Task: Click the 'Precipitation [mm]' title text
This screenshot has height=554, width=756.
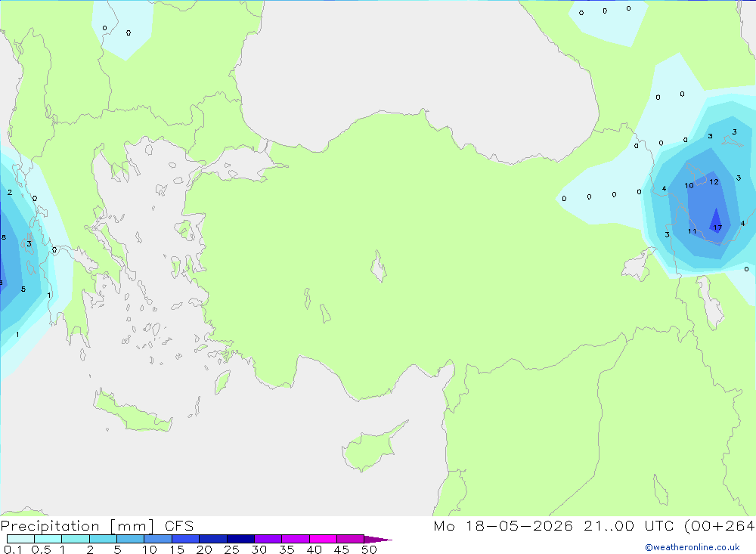Action: coord(78,526)
